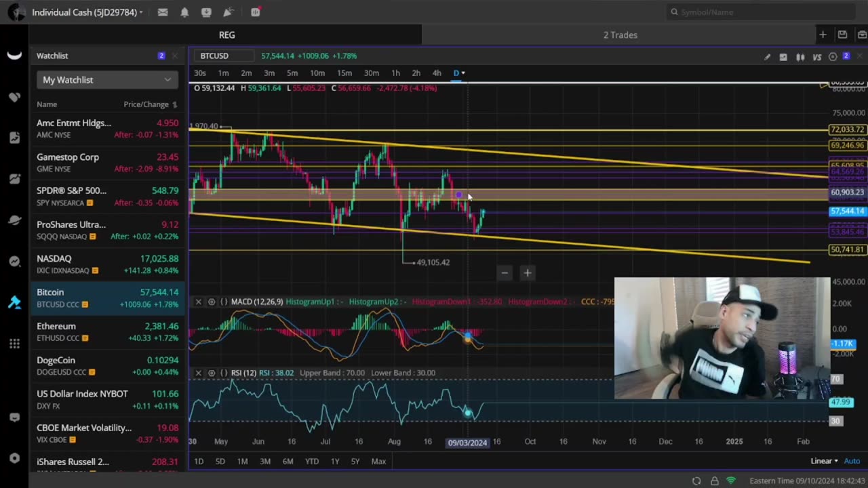
Task: Open RSI indicator settings gear
Action: click(x=212, y=373)
